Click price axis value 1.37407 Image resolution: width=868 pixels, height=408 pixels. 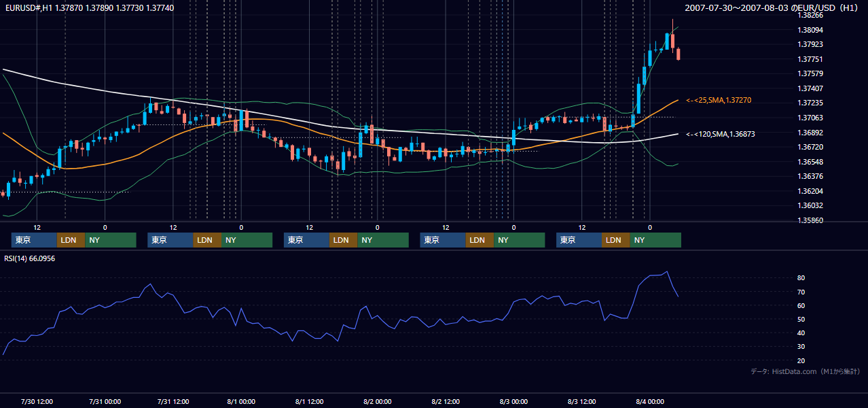[810, 89]
